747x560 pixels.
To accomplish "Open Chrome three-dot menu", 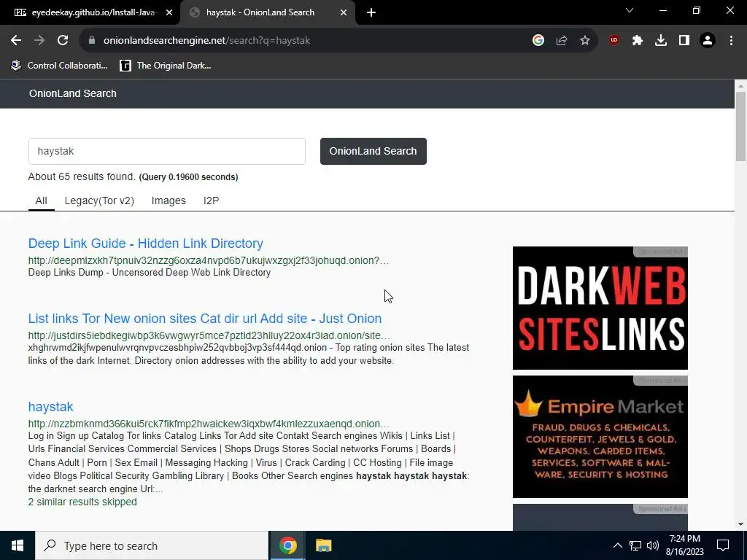I will point(731,41).
